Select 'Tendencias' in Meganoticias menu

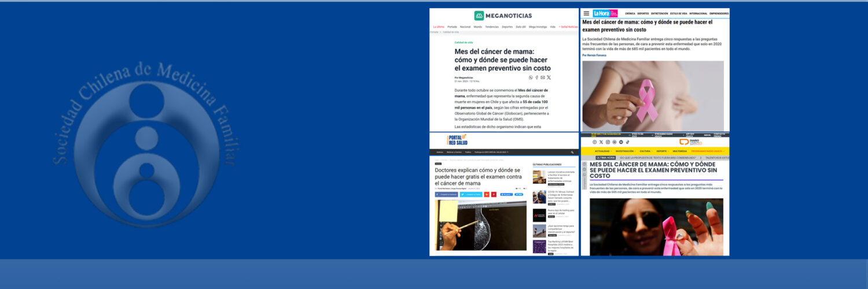click(x=492, y=27)
